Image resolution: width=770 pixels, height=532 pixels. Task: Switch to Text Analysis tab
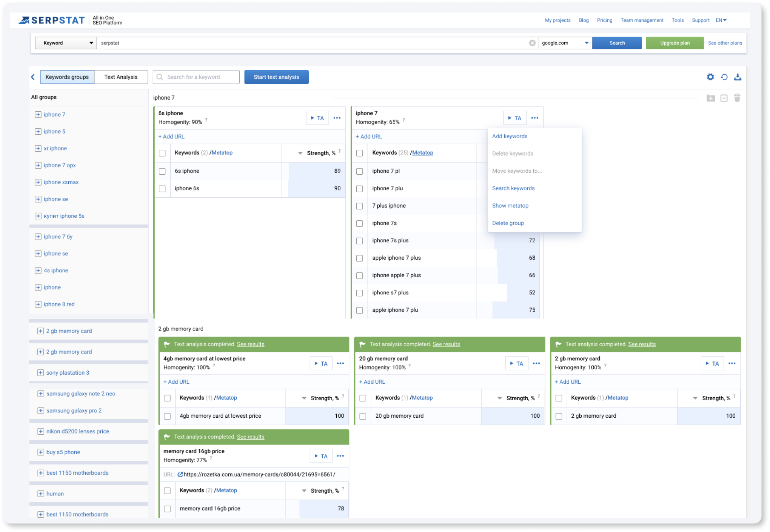pyautogui.click(x=121, y=77)
